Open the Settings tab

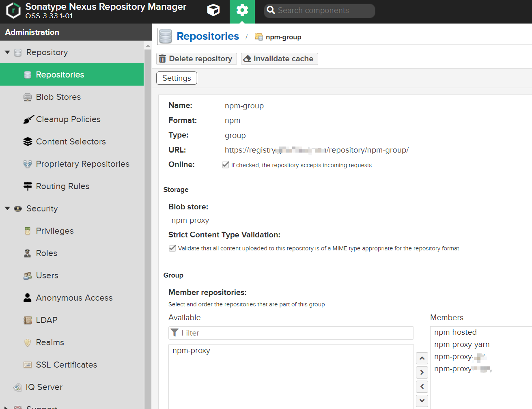177,78
